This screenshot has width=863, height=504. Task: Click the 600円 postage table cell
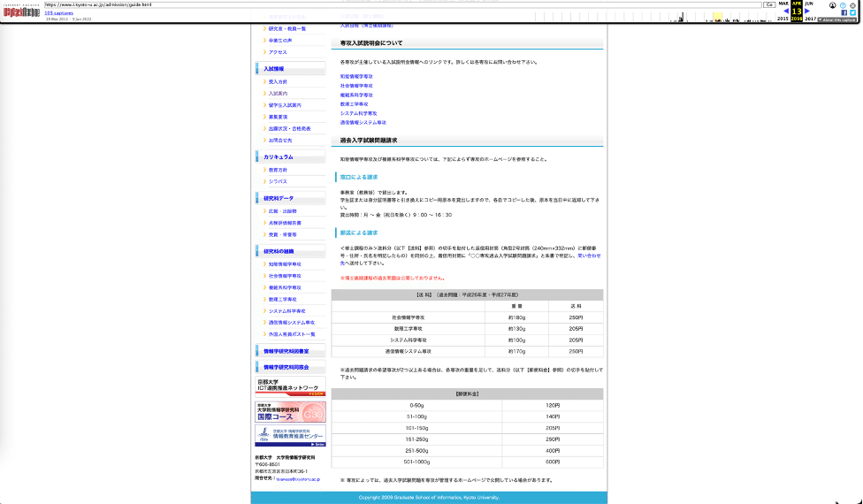pos(553,462)
